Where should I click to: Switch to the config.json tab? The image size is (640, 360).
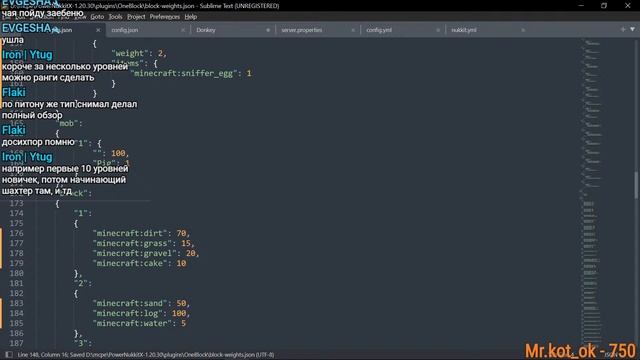(124, 30)
